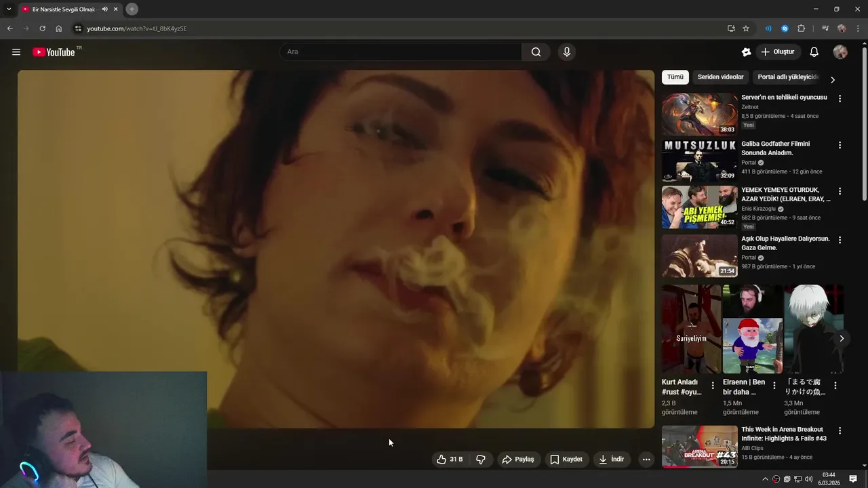Show next Shorts with right arrow
The image size is (868, 488).
842,338
